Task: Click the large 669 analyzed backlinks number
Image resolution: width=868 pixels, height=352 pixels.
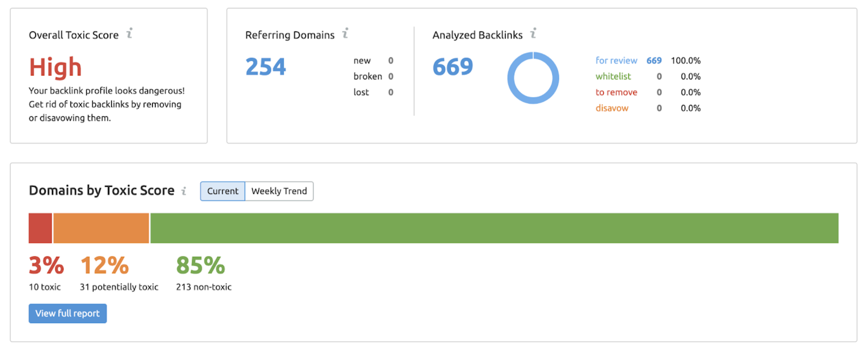Action: pyautogui.click(x=452, y=67)
